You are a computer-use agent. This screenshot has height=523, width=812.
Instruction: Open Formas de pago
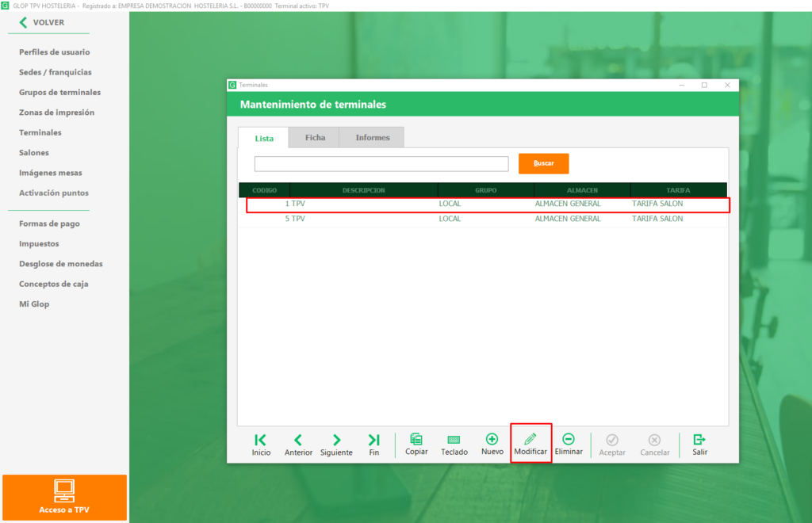(50, 223)
